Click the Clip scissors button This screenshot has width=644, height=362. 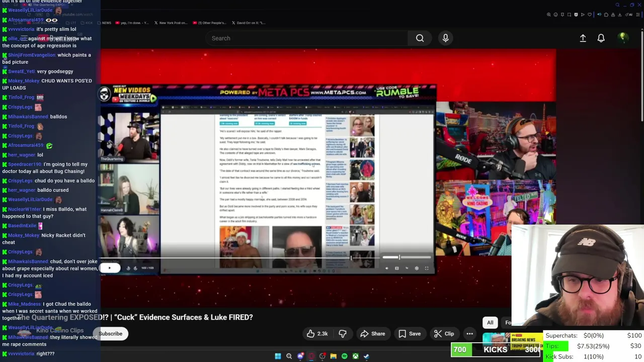tap(444, 334)
